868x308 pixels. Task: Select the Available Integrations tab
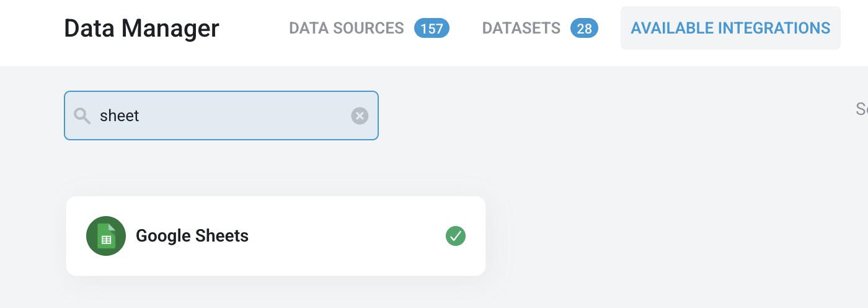[730, 28]
